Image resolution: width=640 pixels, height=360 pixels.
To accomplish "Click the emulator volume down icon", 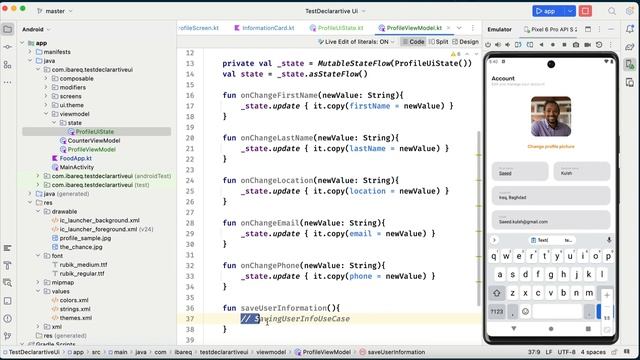I will click(x=508, y=44).
